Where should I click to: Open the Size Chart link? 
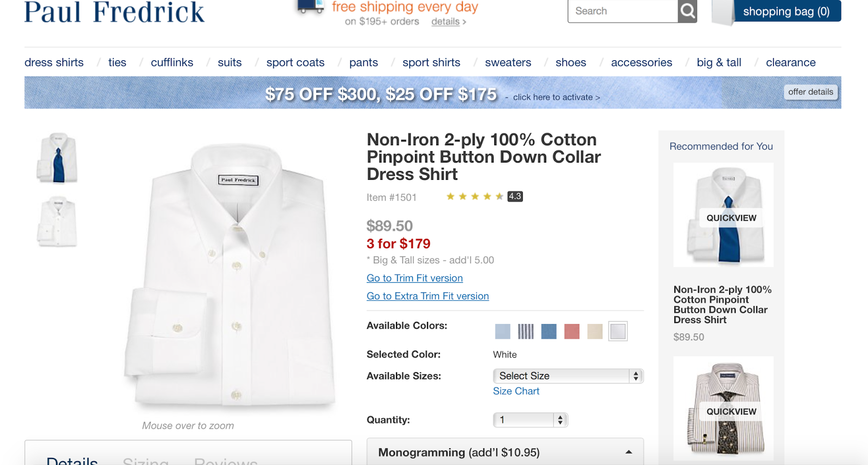tap(516, 391)
